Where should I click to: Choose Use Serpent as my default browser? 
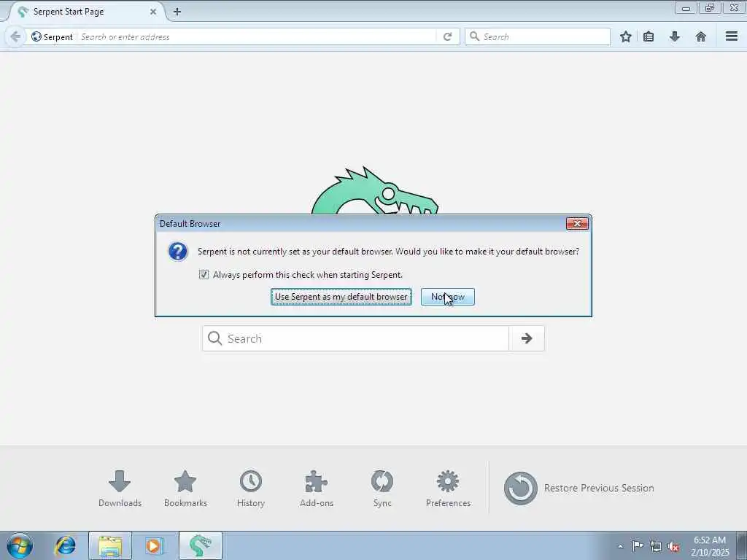click(341, 297)
